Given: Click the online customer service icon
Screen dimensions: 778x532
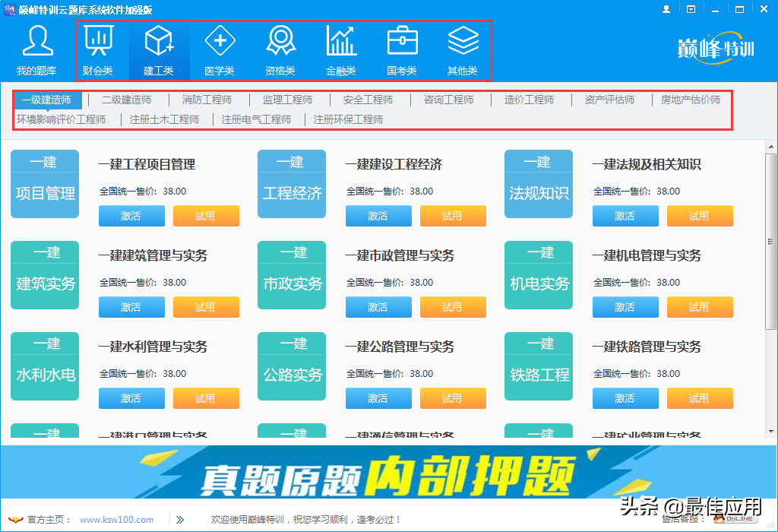Looking at the screenshot, I should click(735, 519).
